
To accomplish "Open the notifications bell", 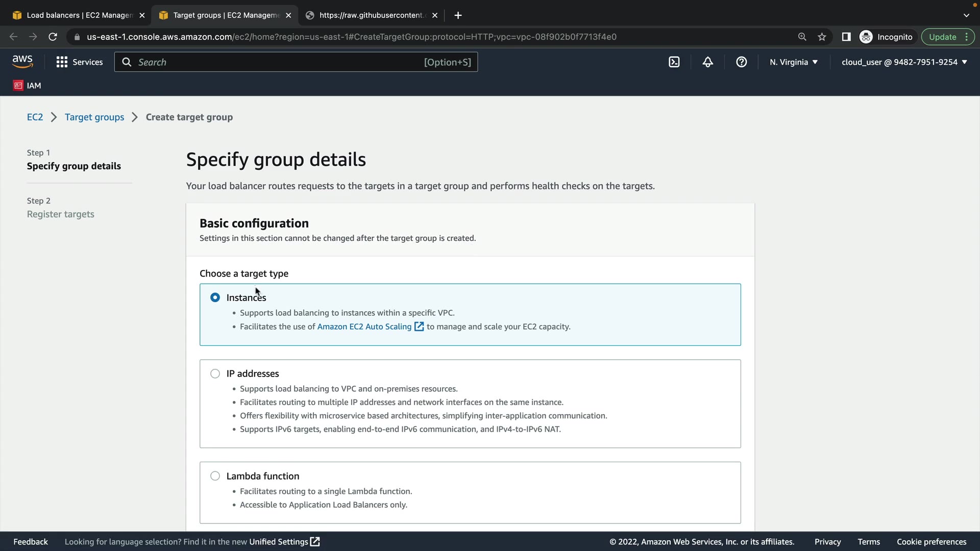I will (x=707, y=62).
